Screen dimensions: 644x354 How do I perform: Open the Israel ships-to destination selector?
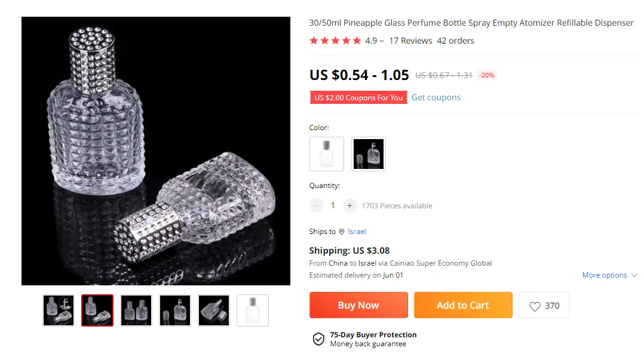click(x=357, y=232)
